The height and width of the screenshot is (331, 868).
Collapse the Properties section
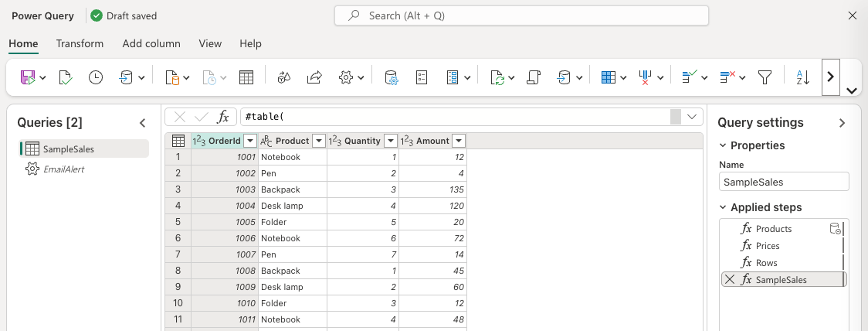click(722, 145)
